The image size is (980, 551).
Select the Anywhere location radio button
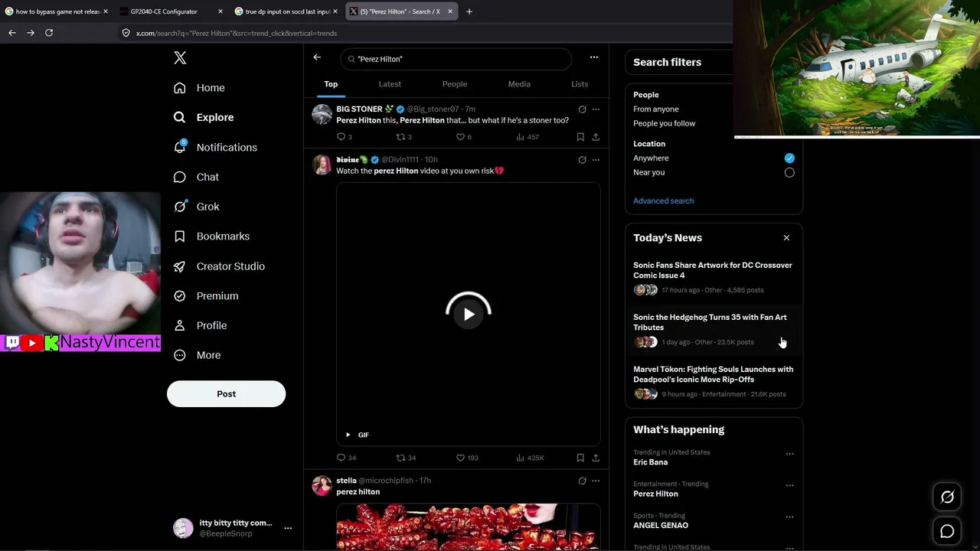789,158
